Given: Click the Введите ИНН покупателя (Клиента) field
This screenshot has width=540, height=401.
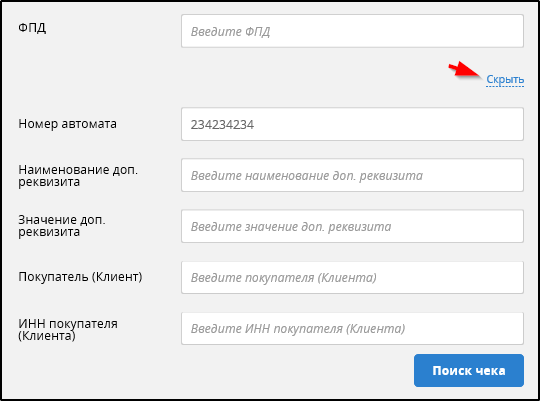Looking at the screenshot, I should click(352, 328).
